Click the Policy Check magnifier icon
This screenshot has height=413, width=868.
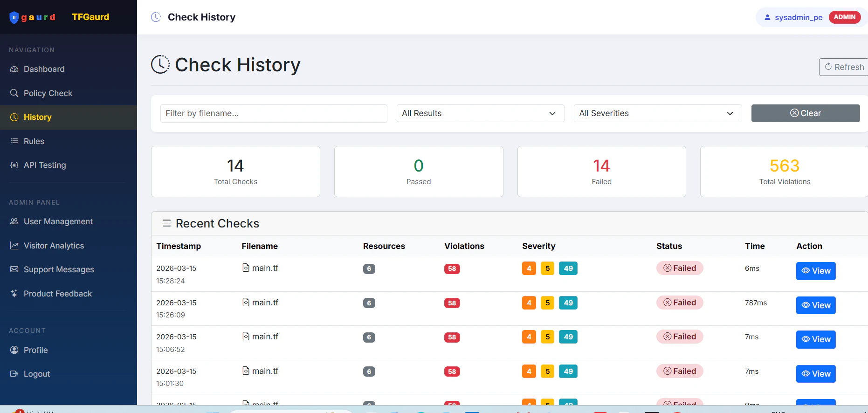point(14,93)
